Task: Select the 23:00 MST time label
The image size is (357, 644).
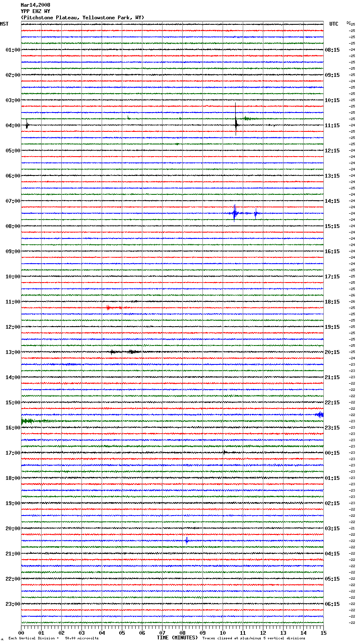Action: pyautogui.click(x=13, y=604)
